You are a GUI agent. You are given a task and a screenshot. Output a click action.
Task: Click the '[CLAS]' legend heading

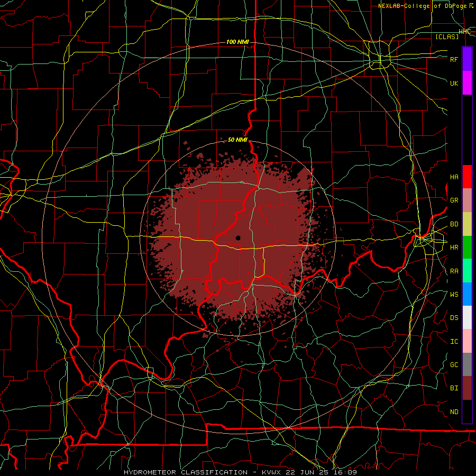pos(447,36)
